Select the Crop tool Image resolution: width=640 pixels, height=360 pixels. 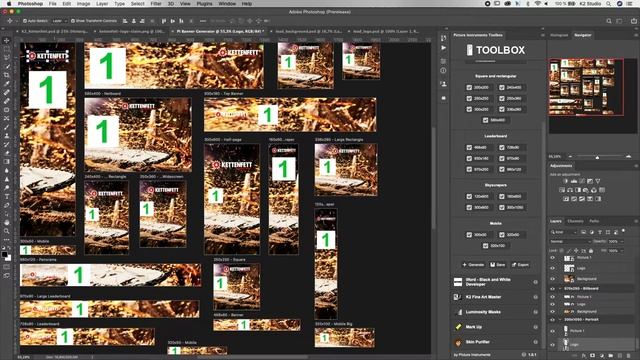coord(7,75)
